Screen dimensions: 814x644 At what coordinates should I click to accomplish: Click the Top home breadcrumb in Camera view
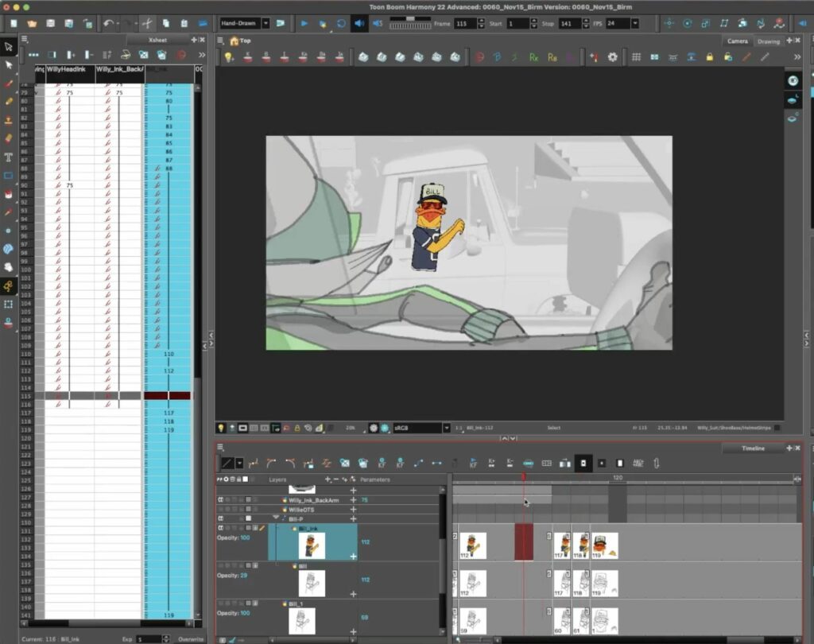pyautogui.click(x=240, y=41)
